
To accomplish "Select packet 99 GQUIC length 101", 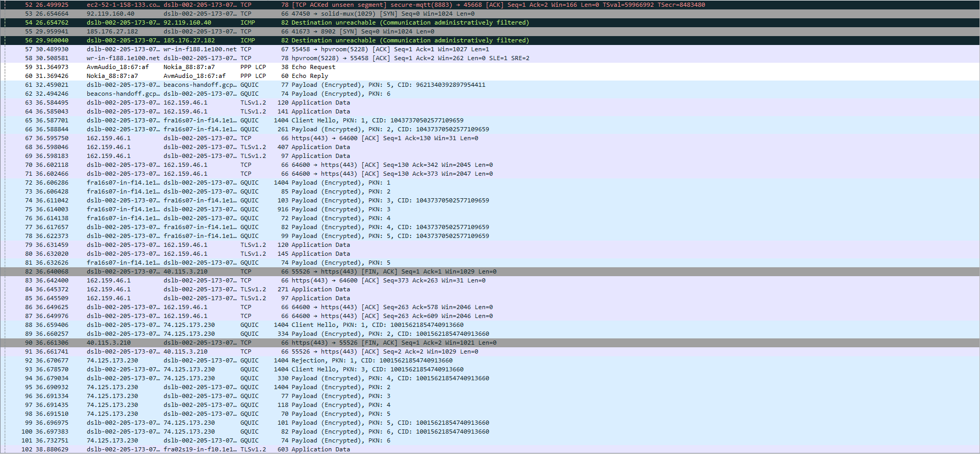I will click(x=490, y=423).
